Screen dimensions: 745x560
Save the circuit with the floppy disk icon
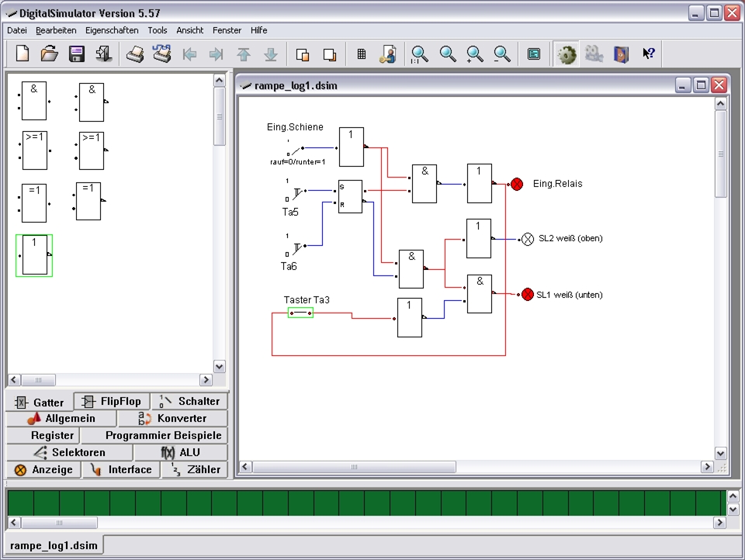(77, 54)
